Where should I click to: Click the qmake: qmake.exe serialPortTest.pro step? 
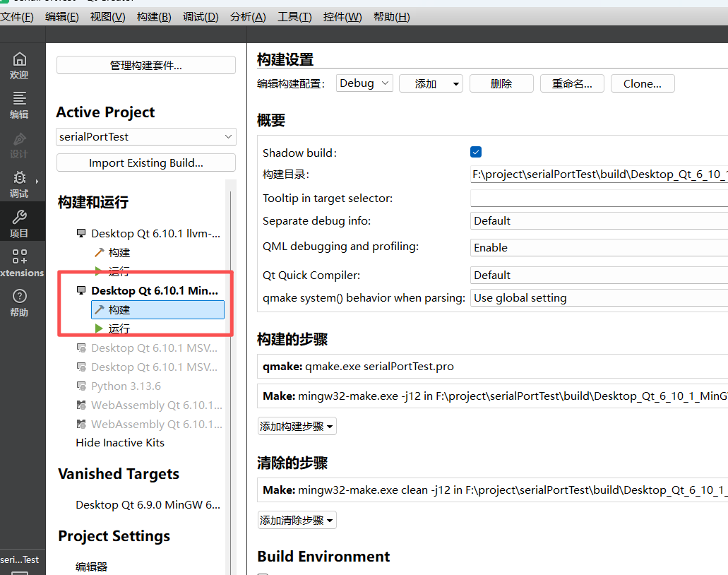[493, 367]
